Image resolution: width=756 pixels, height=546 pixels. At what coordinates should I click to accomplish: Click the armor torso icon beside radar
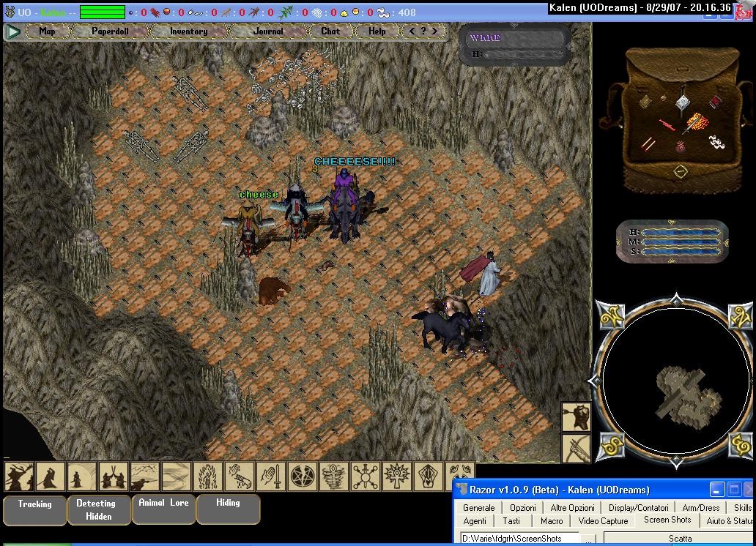coord(577,417)
